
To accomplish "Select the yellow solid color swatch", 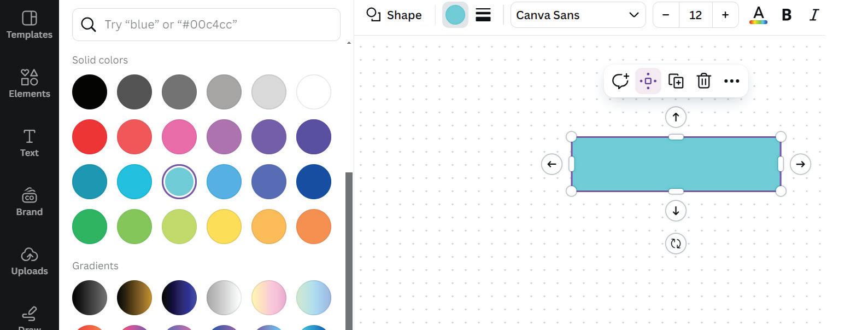I will 224,227.
